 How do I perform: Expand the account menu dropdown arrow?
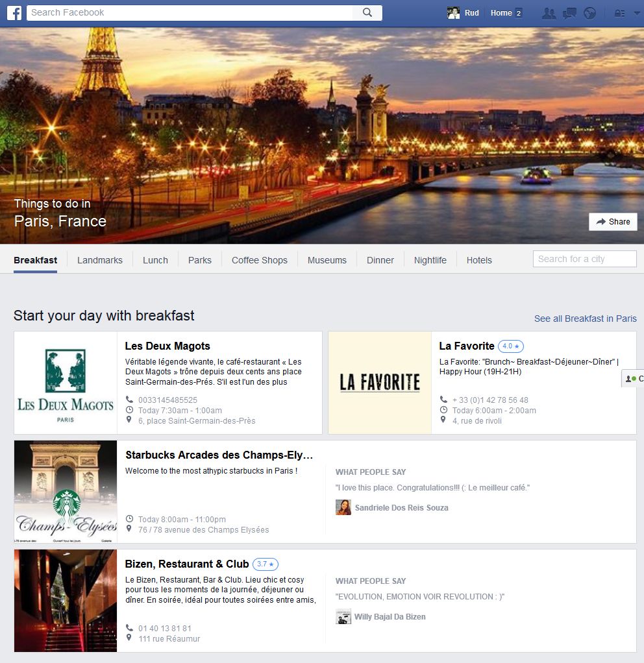coord(637,13)
